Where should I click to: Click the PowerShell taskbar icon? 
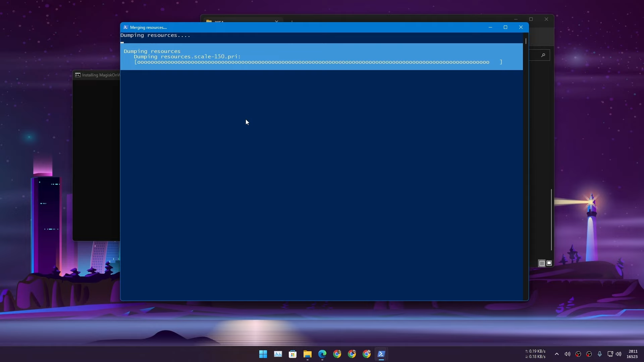tap(381, 354)
